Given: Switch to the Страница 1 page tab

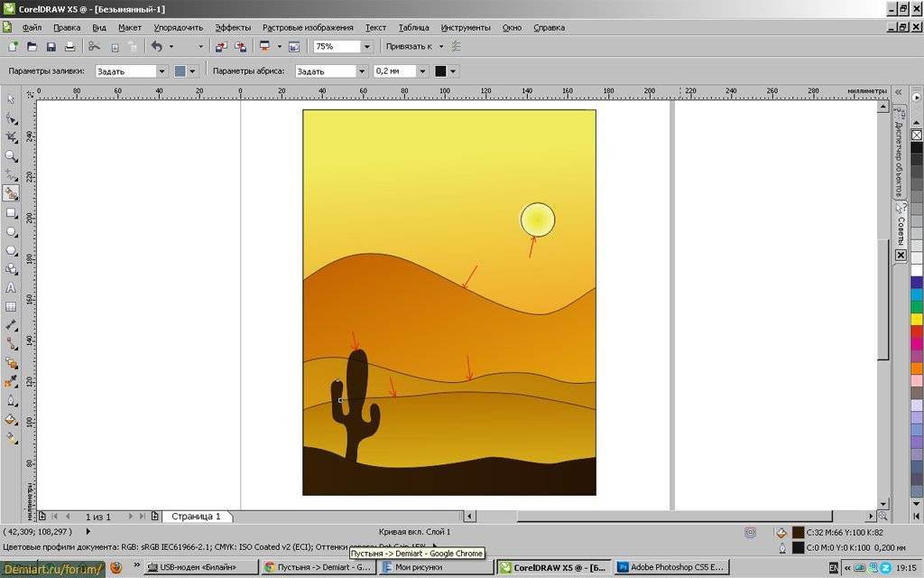Looking at the screenshot, I should pos(196,517).
